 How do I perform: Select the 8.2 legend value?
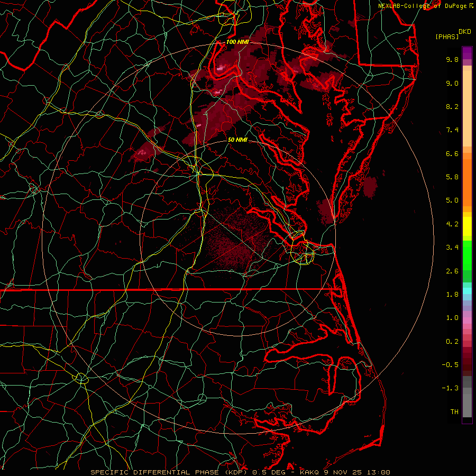click(x=452, y=106)
